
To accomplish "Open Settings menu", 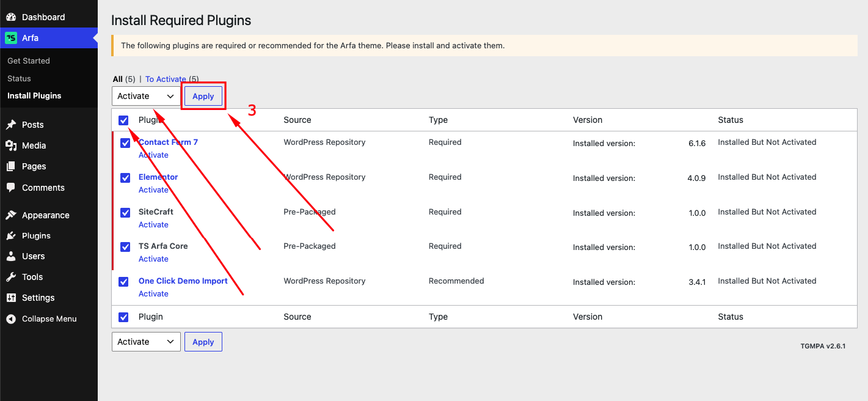I will 49,298.
